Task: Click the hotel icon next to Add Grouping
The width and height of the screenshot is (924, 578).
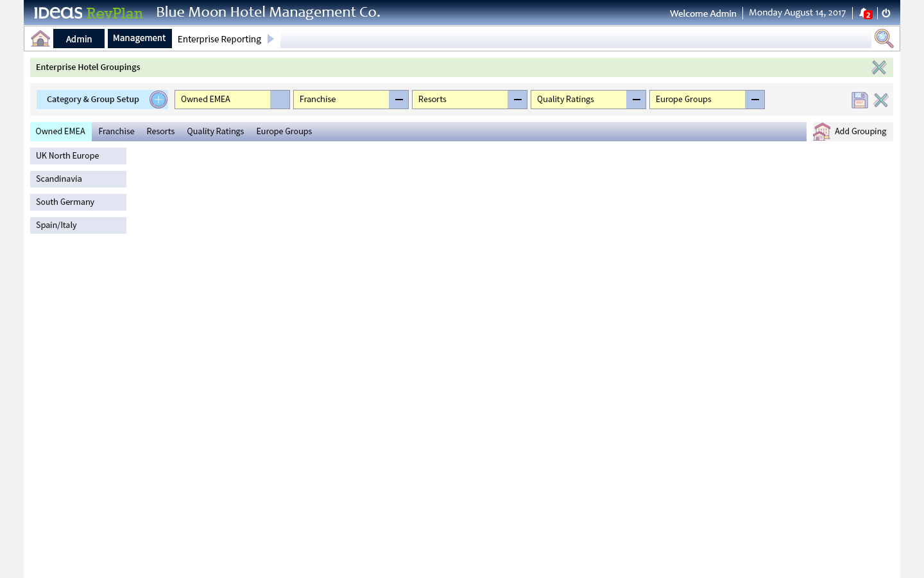Action: [822, 131]
